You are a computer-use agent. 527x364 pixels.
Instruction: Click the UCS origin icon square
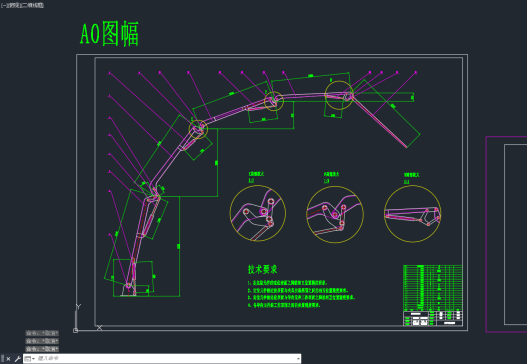pos(75,330)
